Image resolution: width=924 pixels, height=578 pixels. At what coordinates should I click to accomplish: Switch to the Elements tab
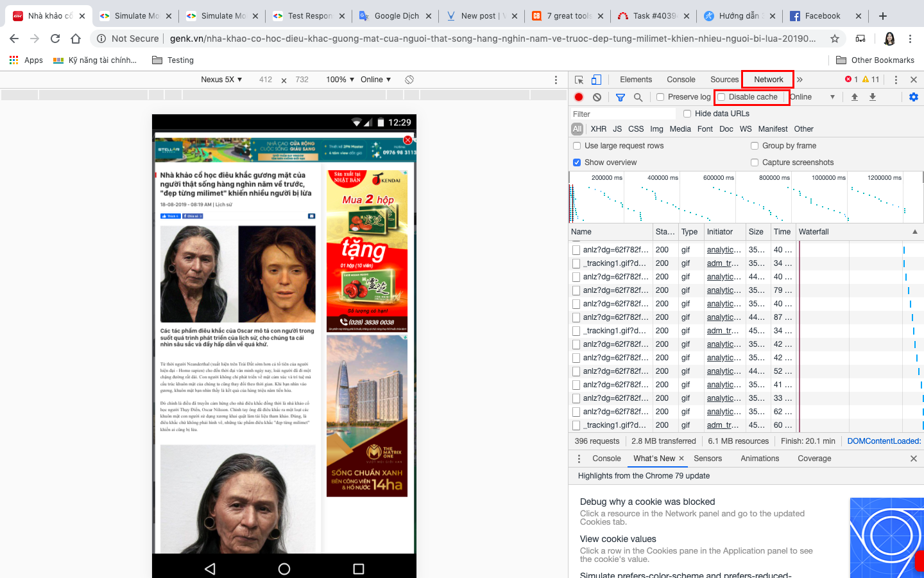tap(636, 80)
